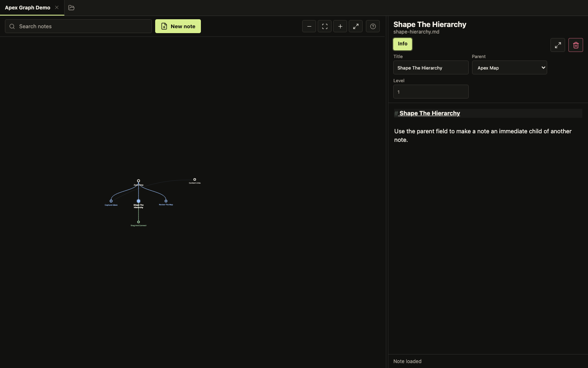
Task: Select the Info tab
Action: point(403,44)
